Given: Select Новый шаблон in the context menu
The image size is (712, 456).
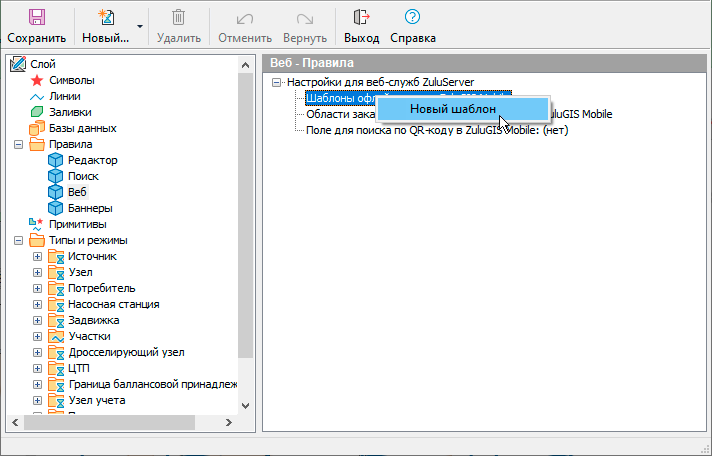Looking at the screenshot, I should tap(453, 108).
